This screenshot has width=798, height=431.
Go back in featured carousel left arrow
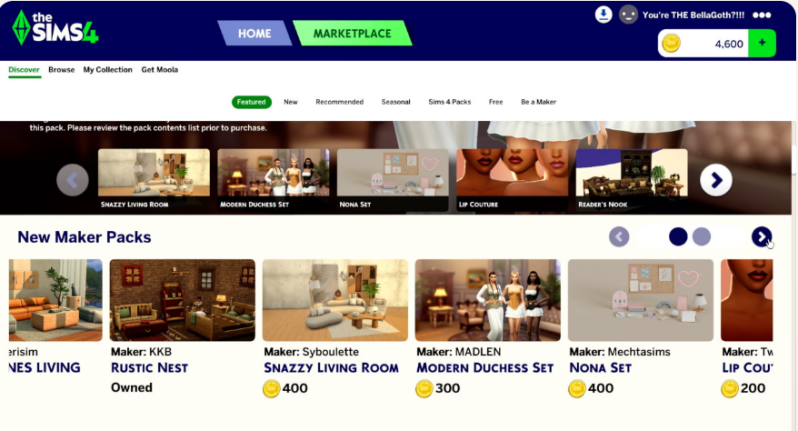pyautogui.click(x=72, y=180)
